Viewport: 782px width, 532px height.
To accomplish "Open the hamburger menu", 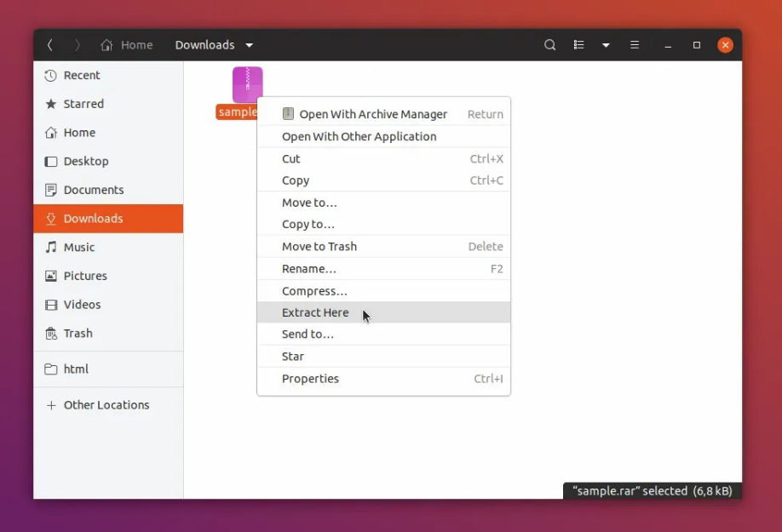I will 635,44.
